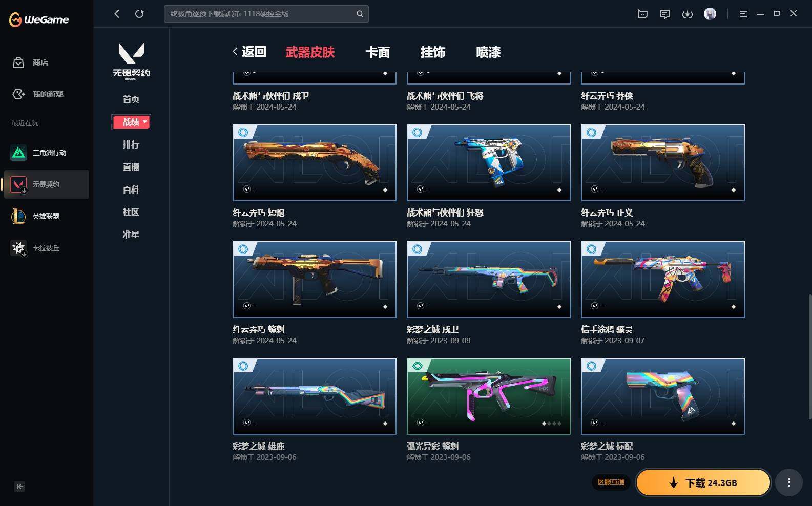Image resolution: width=812 pixels, height=506 pixels.
Task: Click the download 24.3GB button
Action: click(703, 482)
